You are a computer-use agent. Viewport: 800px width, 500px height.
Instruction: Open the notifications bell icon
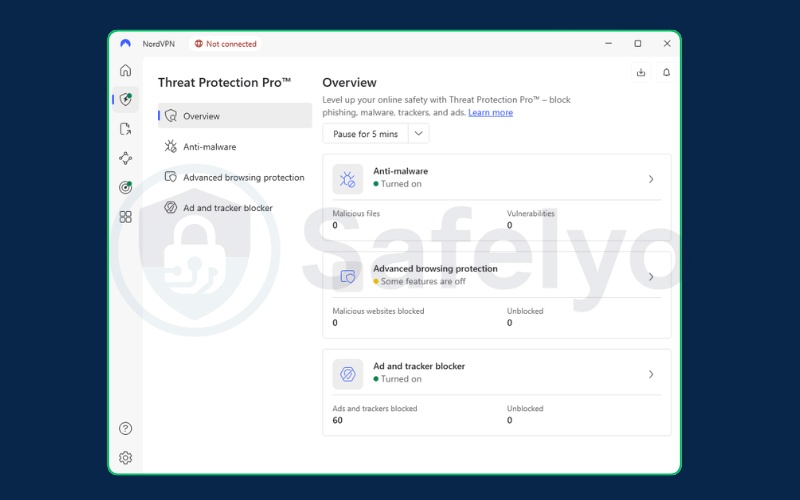[x=666, y=72]
